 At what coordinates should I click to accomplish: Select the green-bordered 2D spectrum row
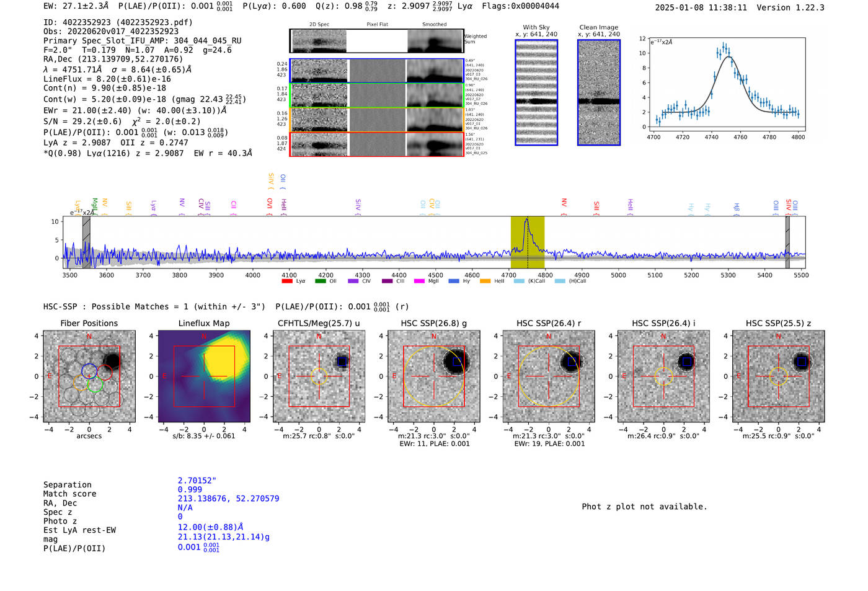click(377, 95)
